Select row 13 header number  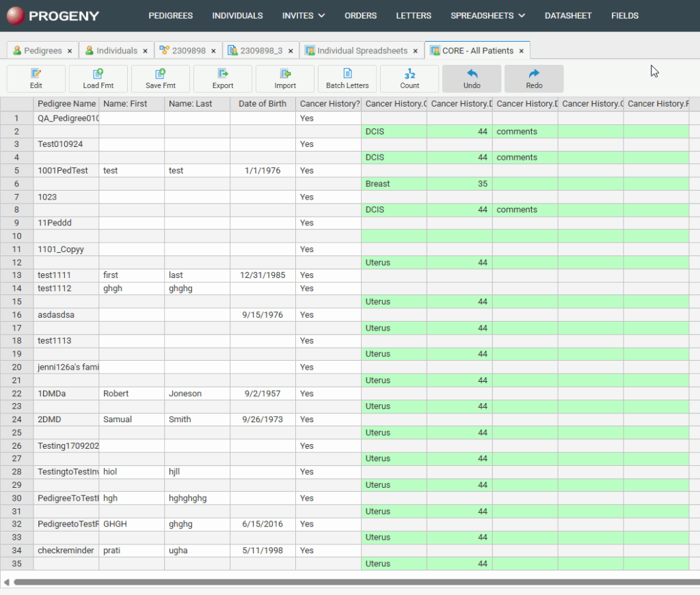pyautogui.click(x=16, y=275)
